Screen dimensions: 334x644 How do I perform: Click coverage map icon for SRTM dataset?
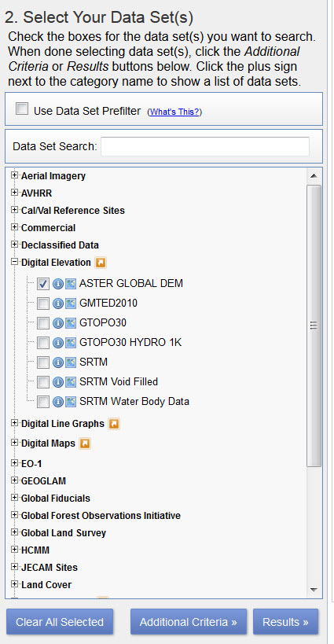point(71,362)
